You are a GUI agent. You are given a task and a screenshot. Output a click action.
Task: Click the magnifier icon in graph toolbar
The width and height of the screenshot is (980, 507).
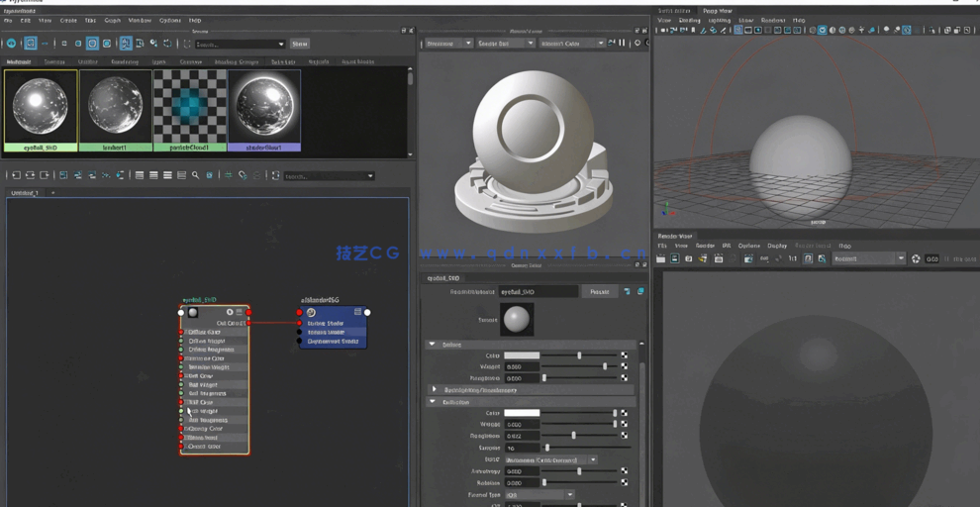point(195,175)
